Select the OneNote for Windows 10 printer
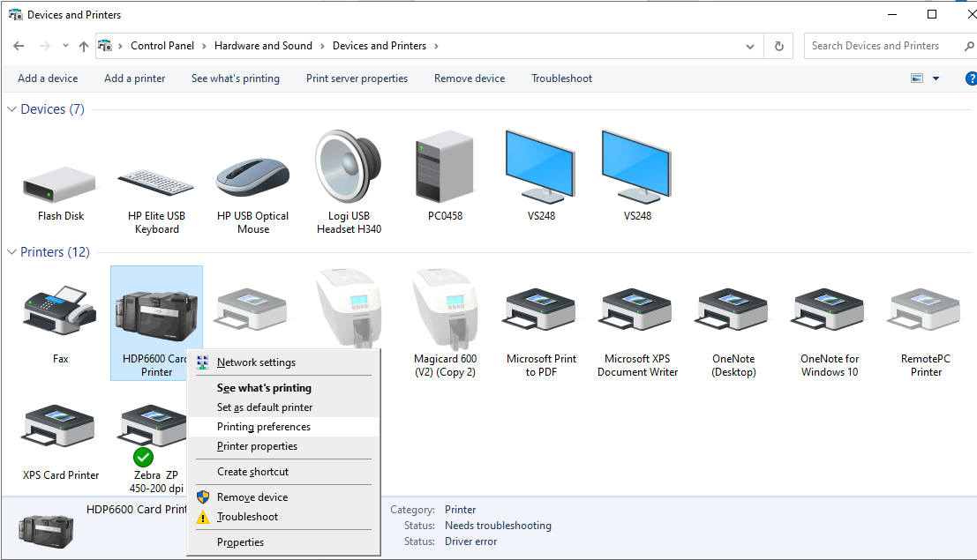 830,310
